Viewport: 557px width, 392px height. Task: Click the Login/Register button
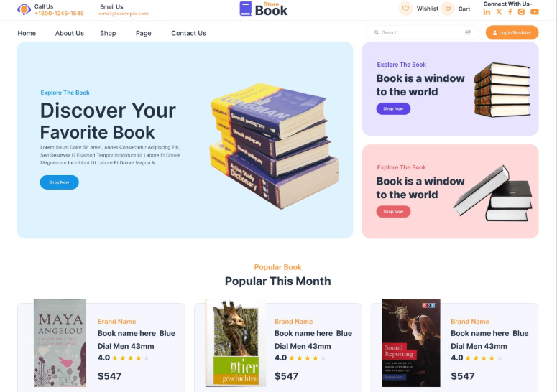(512, 32)
